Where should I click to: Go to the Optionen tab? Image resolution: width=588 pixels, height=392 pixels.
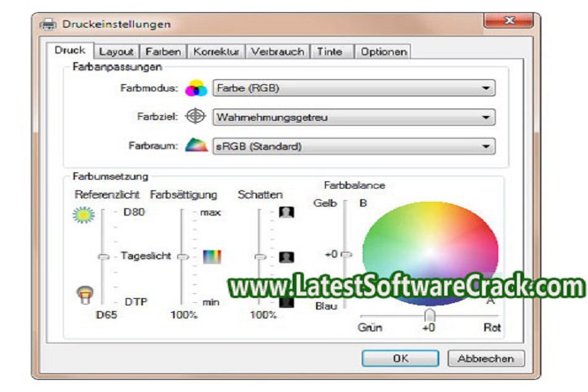[383, 51]
